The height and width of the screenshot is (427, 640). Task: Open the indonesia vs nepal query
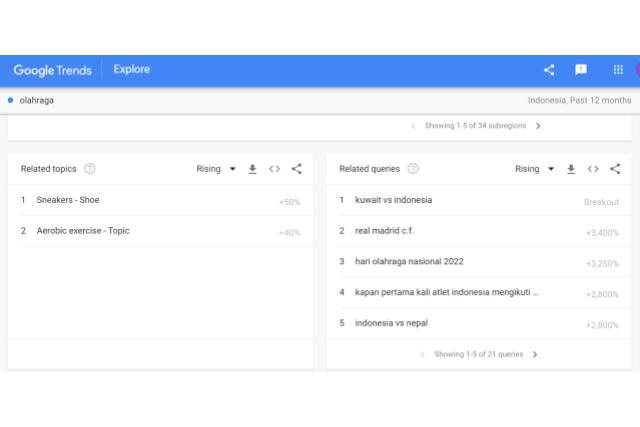point(479,323)
